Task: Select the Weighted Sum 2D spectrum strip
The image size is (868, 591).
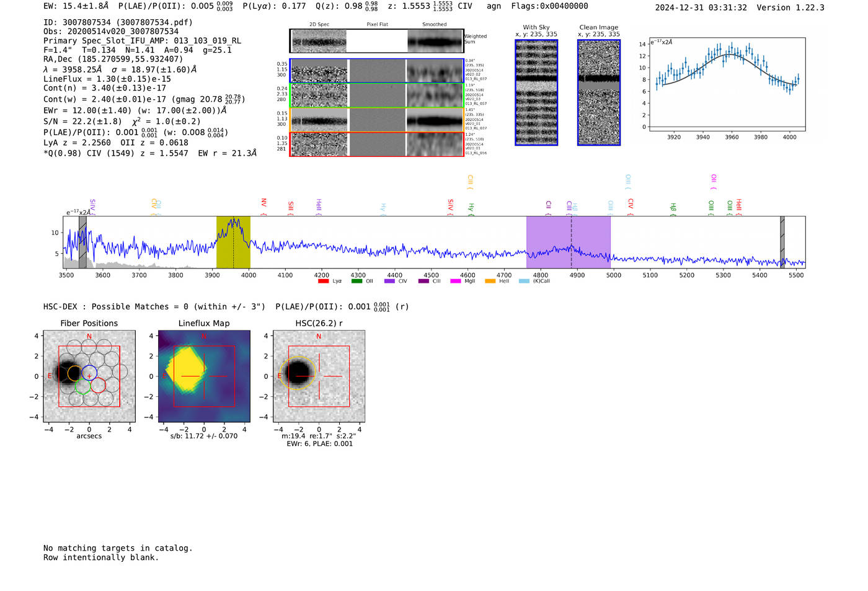Action: [377, 41]
